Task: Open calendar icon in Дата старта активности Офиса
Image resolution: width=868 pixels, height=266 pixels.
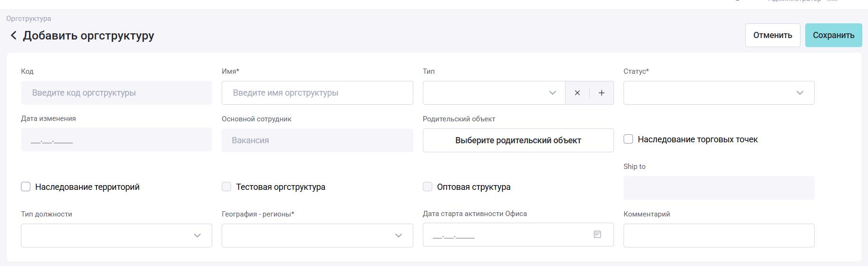Action: coord(597,235)
